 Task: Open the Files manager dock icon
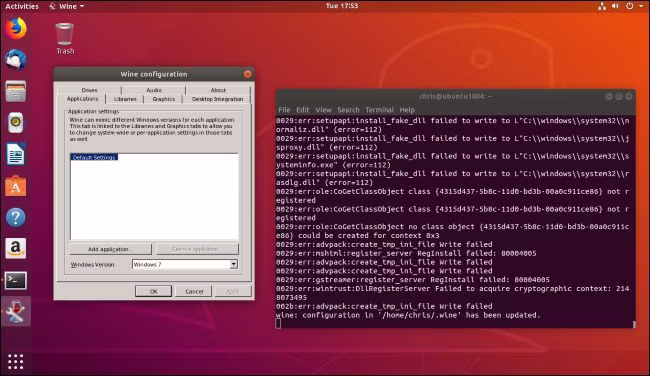point(16,92)
